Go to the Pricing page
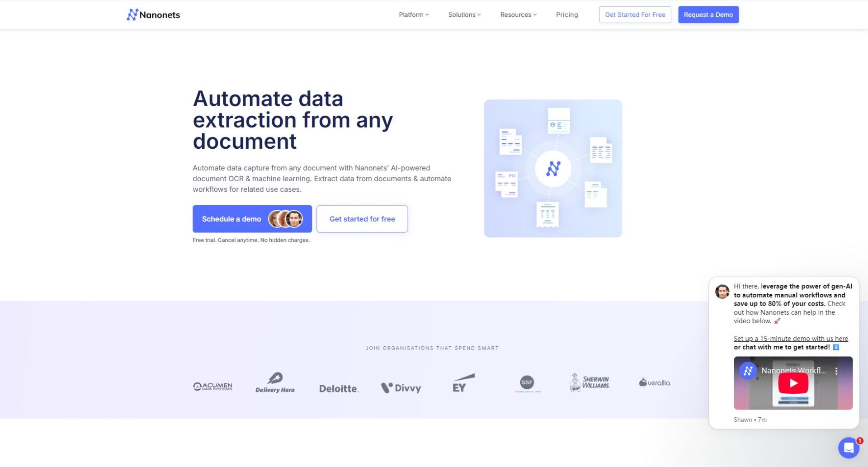The image size is (868, 467). click(567, 15)
